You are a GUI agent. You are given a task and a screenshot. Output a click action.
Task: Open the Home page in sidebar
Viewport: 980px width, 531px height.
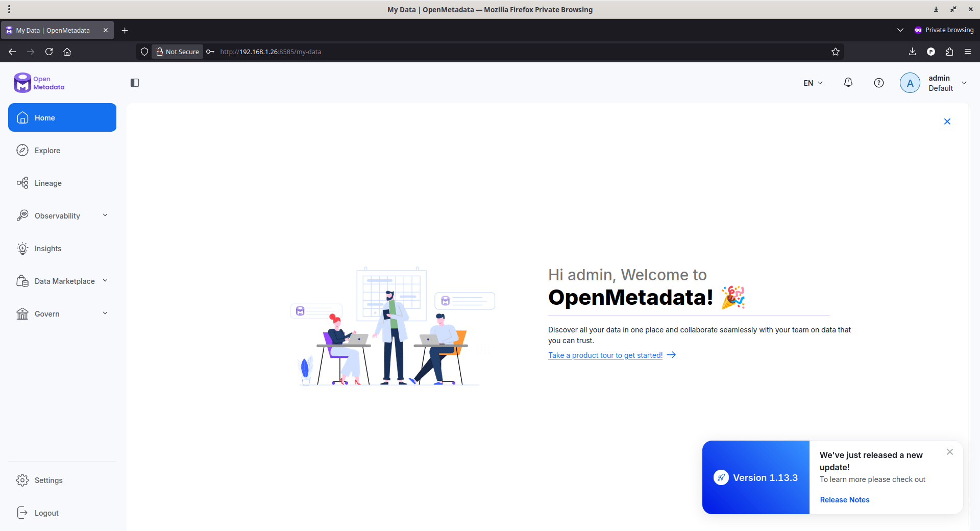point(62,117)
